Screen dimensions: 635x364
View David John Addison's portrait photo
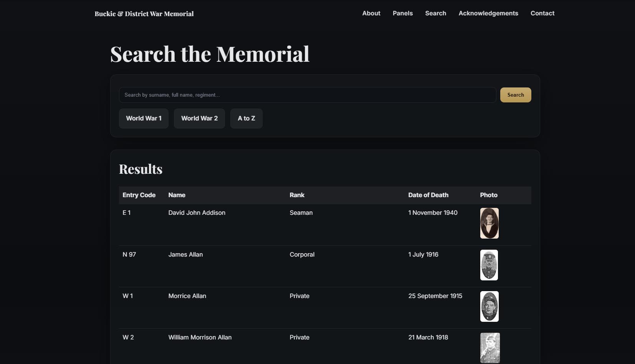point(489,223)
